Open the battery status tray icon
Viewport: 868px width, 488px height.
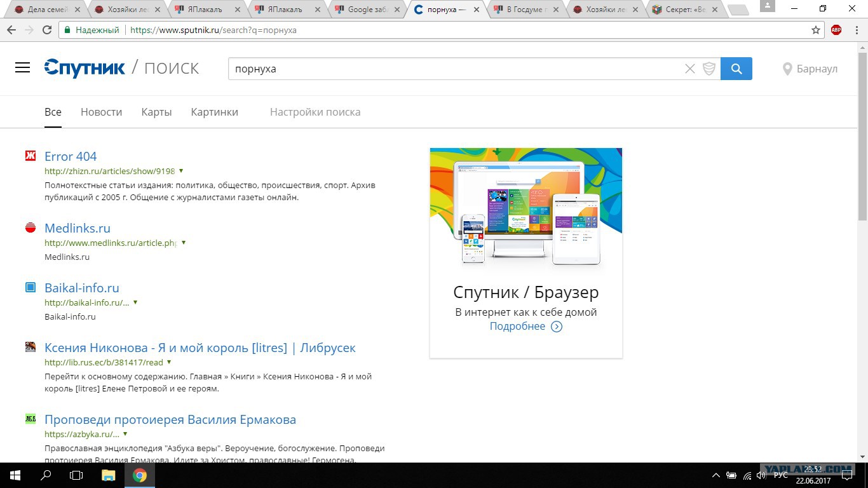click(x=731, y=475)
